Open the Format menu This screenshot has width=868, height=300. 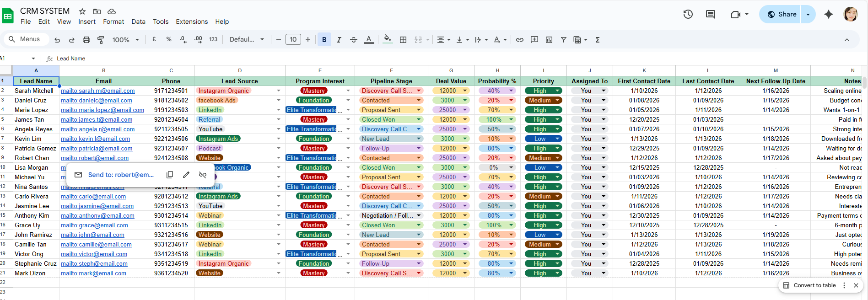(x=113, y=21)
